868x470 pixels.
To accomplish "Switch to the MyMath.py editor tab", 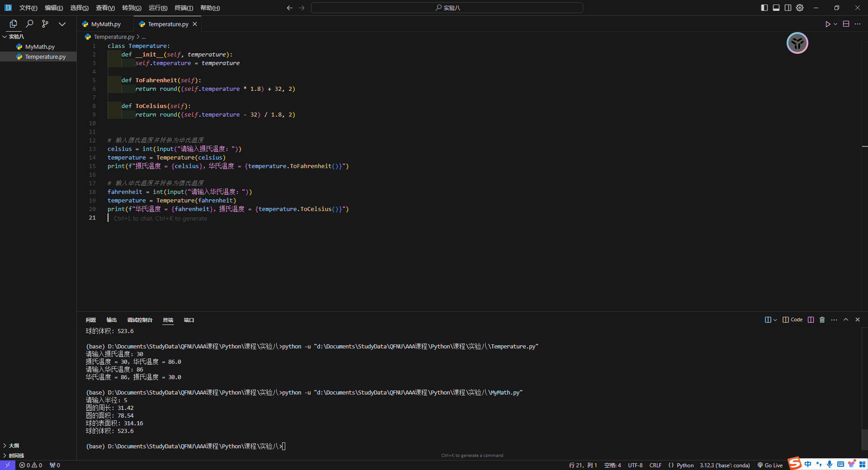I will coord(105,24).
